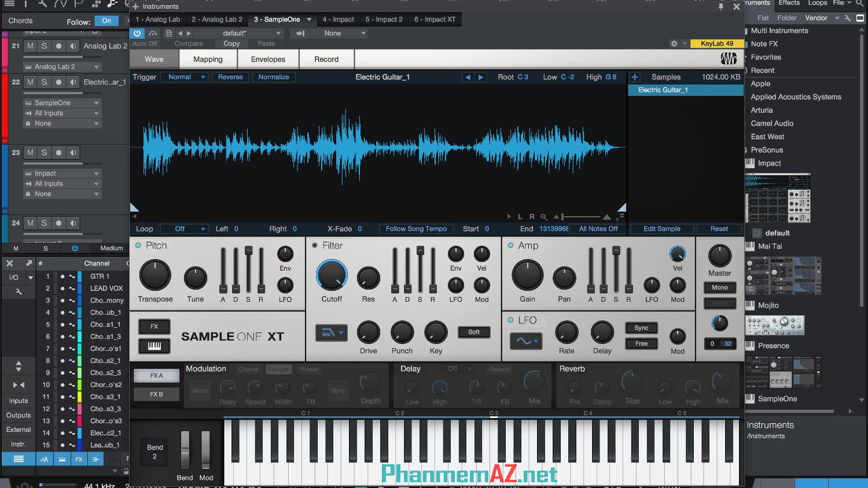Activate the blue power button for SampleOne
The width and height of the screenshot is (868, 488).
pos(137,33)
